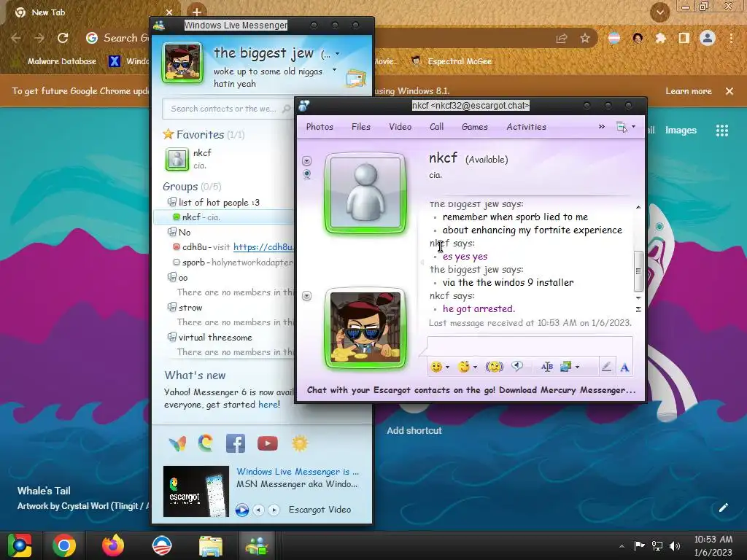Click the Mercury Messenger download banner
747x560 pixels.
click(471, 390)
